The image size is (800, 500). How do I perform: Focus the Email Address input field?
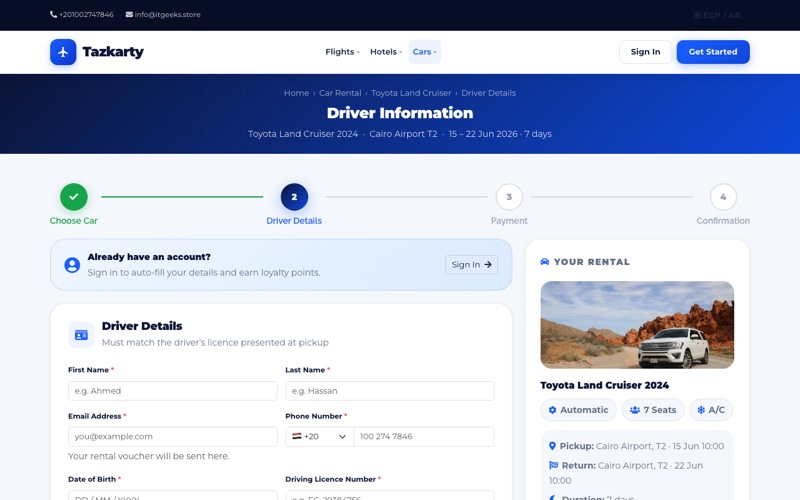click(173, 437)
